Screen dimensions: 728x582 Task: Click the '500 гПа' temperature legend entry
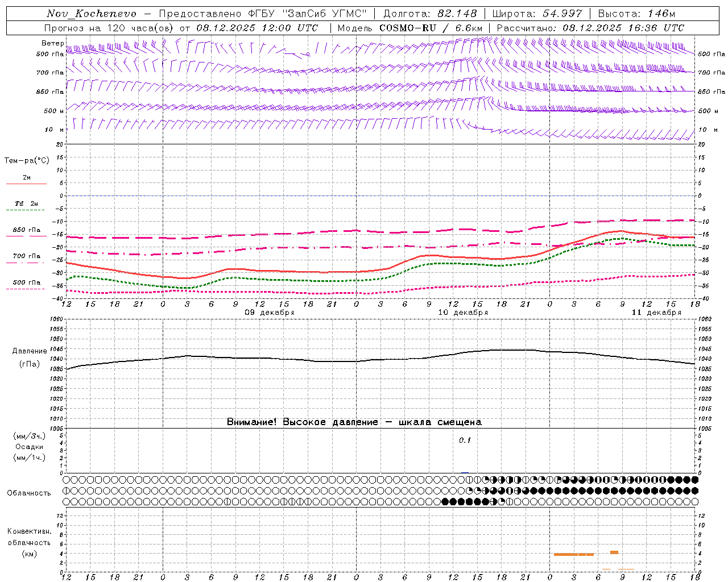coord(27,282)
